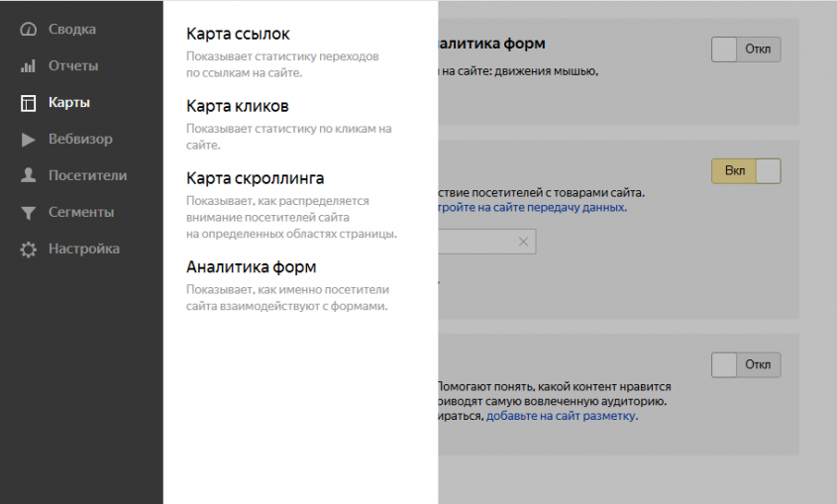This screenshot has height=504, width=837.
Task: Follow the link about передачу данных
Action: 531,208
